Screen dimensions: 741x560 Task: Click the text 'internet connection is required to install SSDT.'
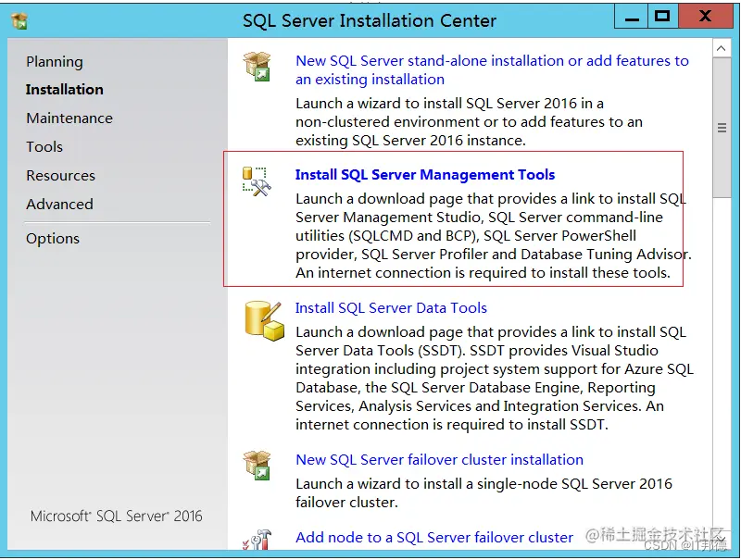click(x=452, y=425)
